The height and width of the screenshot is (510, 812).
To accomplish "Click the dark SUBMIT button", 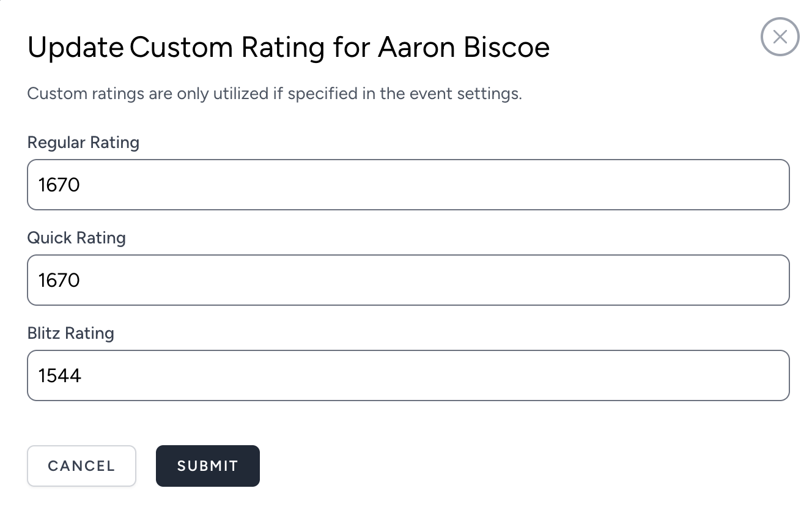I will (208, 466).
